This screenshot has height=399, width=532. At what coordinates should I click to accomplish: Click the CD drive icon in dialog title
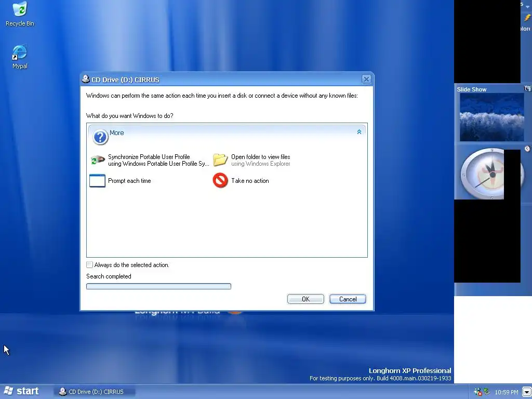86,79
